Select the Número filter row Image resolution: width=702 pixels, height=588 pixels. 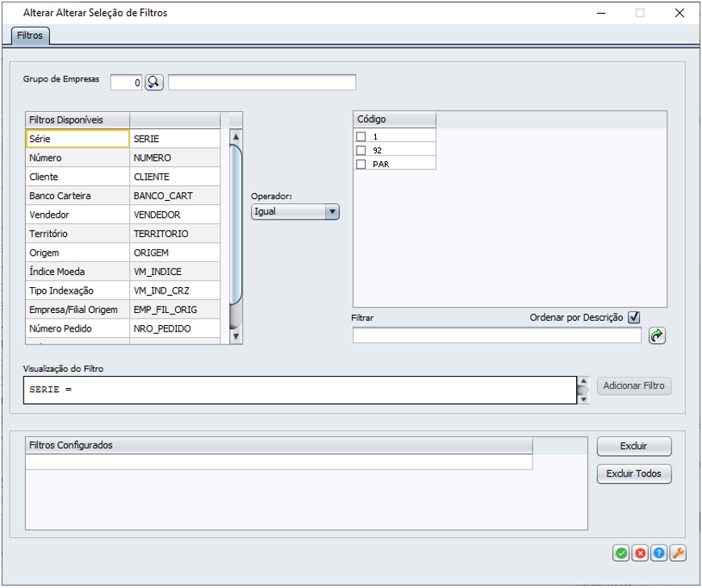click(x=123, y=158)
